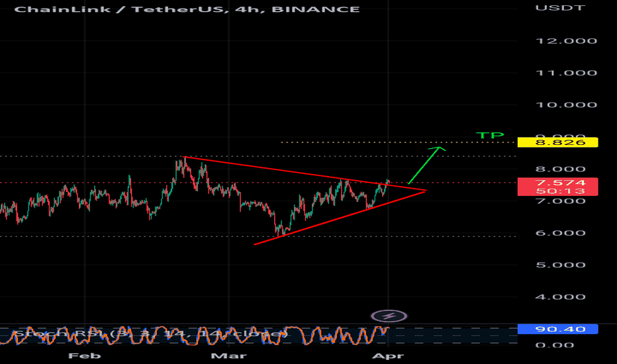Click the USDT currency label
The width and height of the screenshot is (617, 364).
pos(560,7)
